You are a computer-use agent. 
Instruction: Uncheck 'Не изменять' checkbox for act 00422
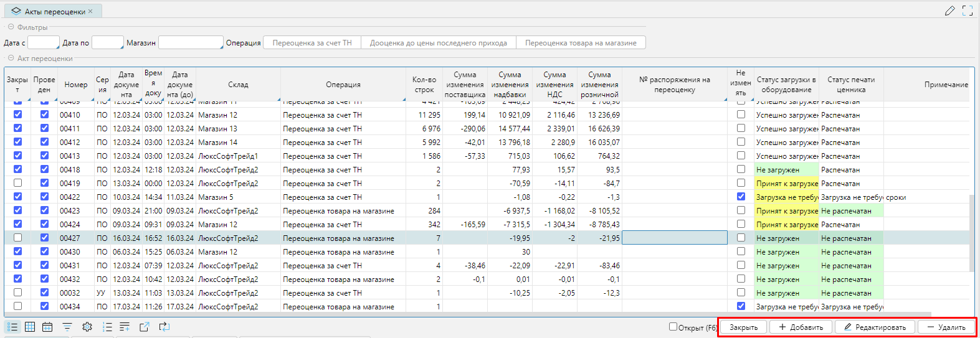[x=741, y=197]
